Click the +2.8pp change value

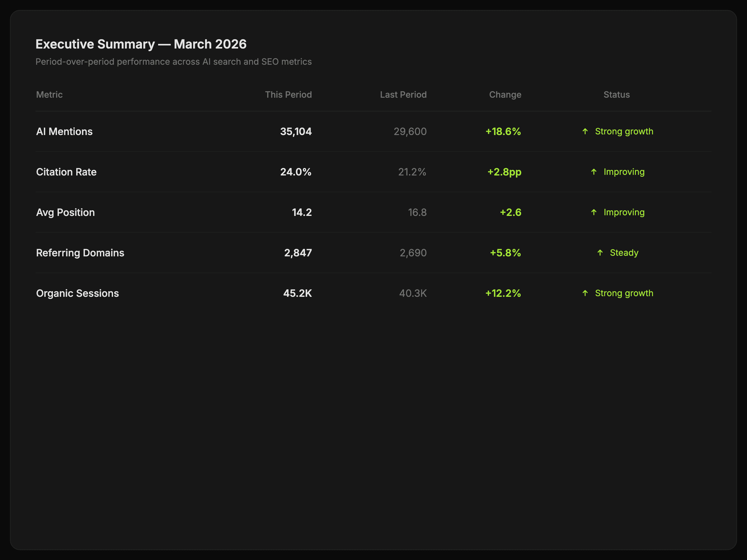pyautogui.click(x=504, y=172)
